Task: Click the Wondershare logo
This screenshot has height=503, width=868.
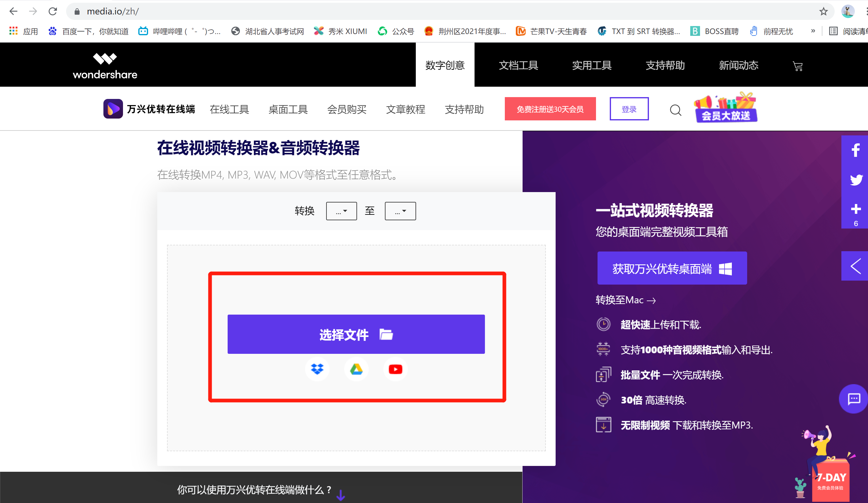Action: click(105, 65)
